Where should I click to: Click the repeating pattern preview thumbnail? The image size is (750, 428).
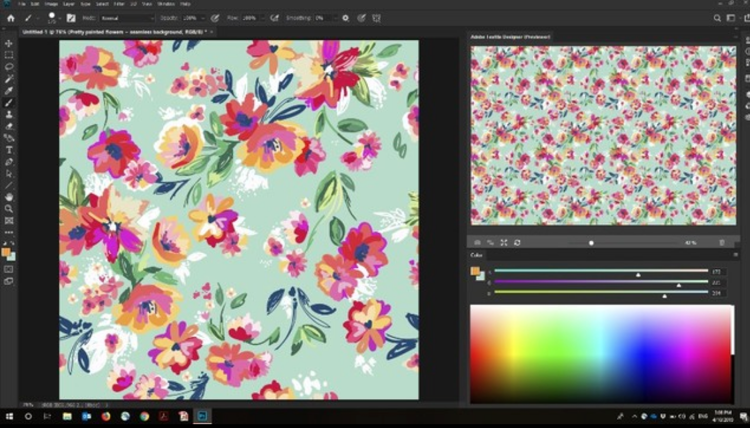point(603,135)
